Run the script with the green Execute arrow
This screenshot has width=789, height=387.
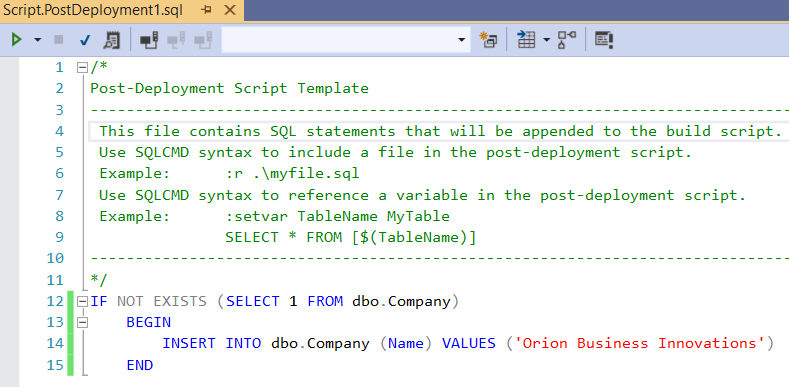(17, 40)
